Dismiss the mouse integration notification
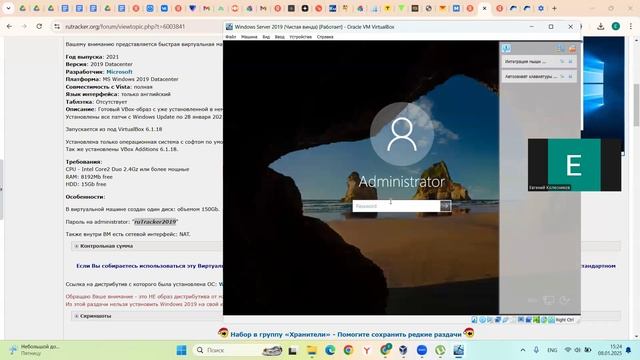 point(571,62)
